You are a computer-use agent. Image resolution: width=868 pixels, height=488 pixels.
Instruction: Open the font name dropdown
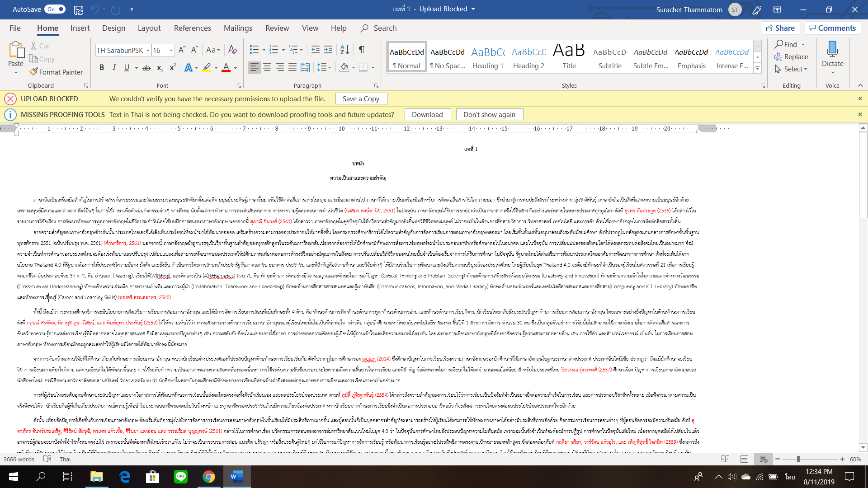(x=148, y=50)
